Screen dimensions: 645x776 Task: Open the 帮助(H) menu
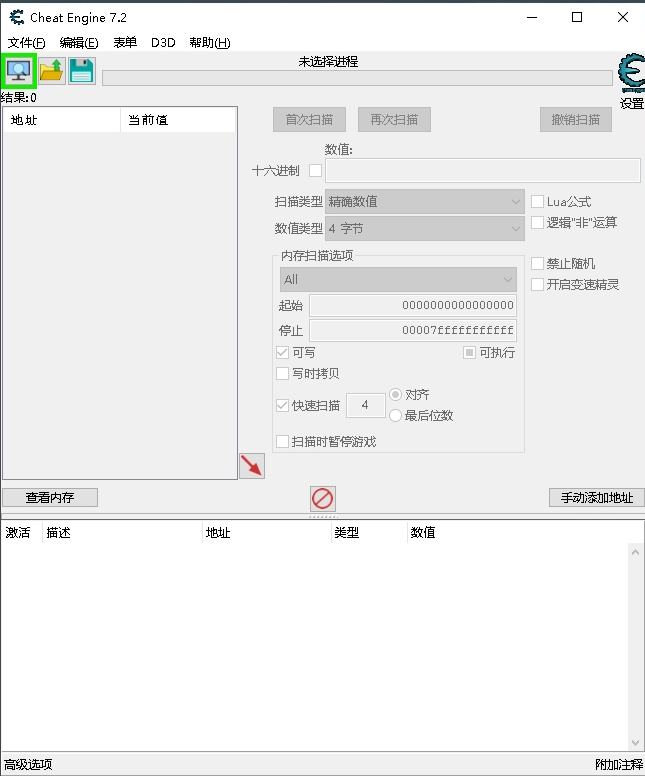(x=209, y=43)
